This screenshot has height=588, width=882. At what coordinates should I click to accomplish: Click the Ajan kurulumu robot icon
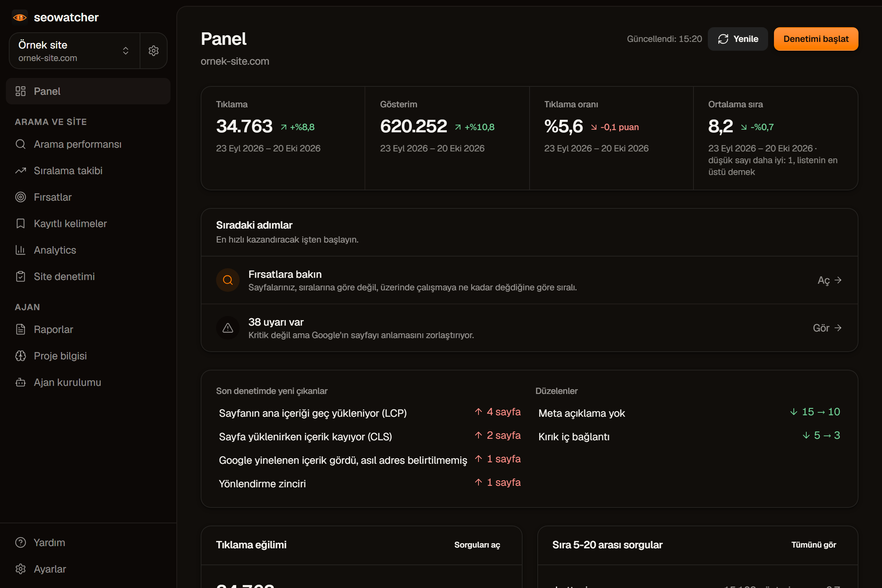tap(21, 382)
